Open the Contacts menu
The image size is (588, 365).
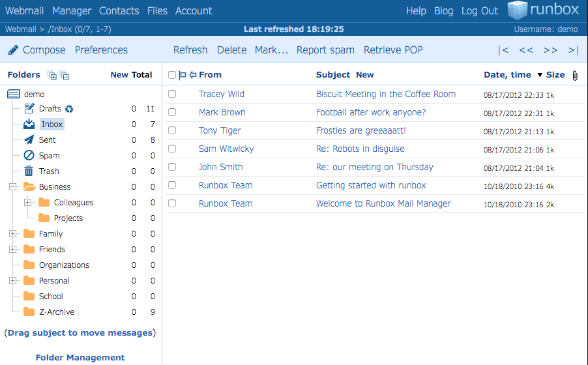click(119, 10)
